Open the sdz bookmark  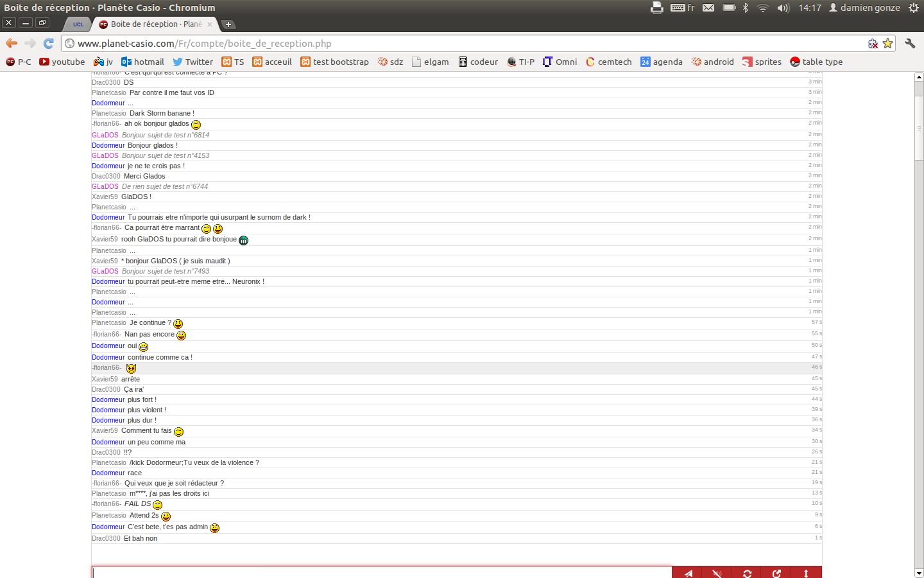click(x=390, y=62)
